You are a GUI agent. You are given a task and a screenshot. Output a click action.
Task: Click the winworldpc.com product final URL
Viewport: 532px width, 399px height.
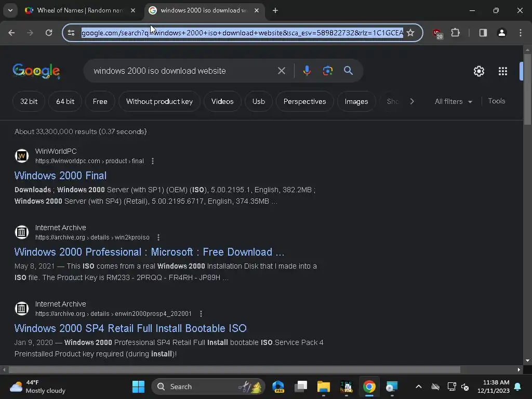(x=89, y=161)
